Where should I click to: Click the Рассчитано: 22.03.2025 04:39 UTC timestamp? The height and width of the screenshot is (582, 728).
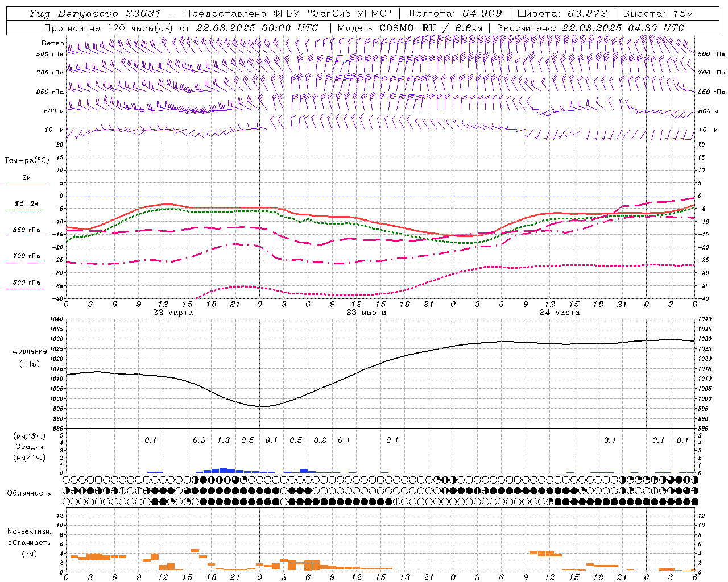click(590, 28)
